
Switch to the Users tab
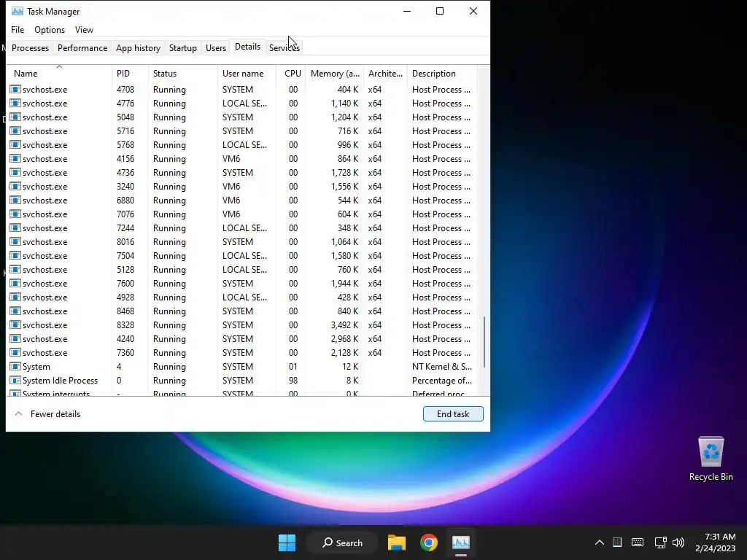click(x=216, y=48)
